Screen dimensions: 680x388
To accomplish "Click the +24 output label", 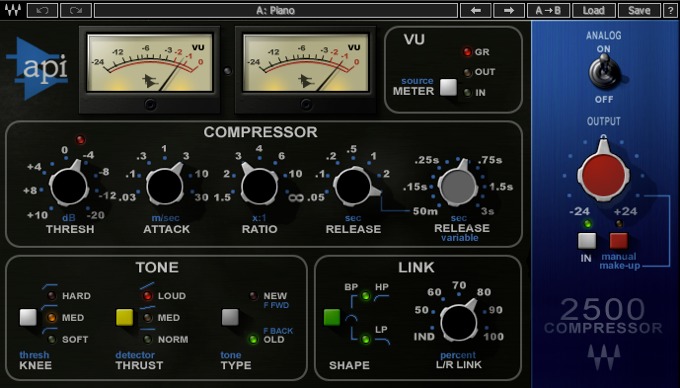I will (625, 212).
